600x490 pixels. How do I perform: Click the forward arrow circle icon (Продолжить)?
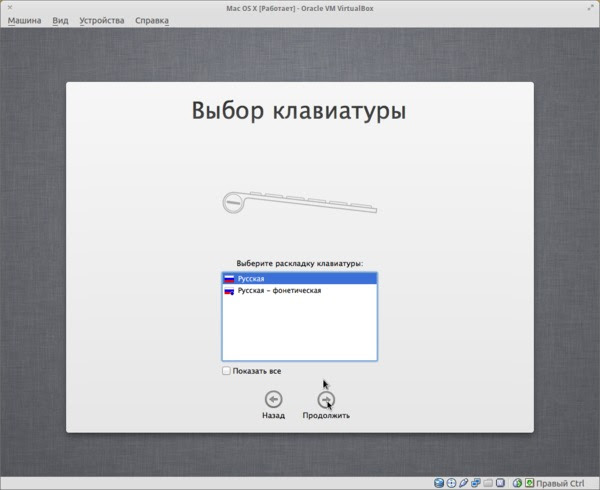[x=326, y=399]
